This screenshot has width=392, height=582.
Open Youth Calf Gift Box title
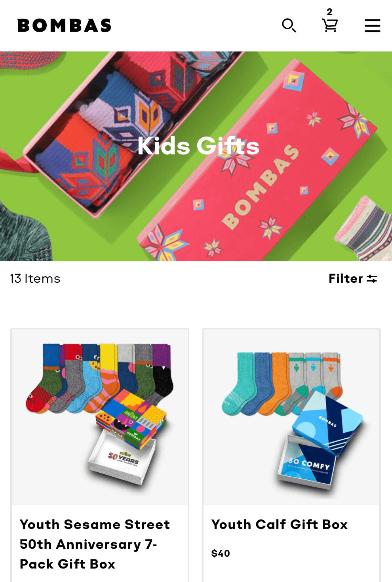pos(280,524)
